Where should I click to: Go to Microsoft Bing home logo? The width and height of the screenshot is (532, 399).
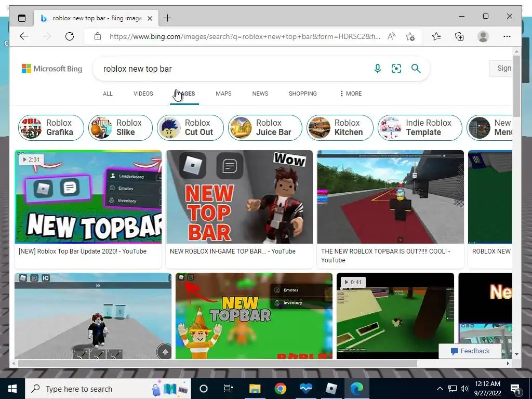pyautogui.click(x=52, y=69)
